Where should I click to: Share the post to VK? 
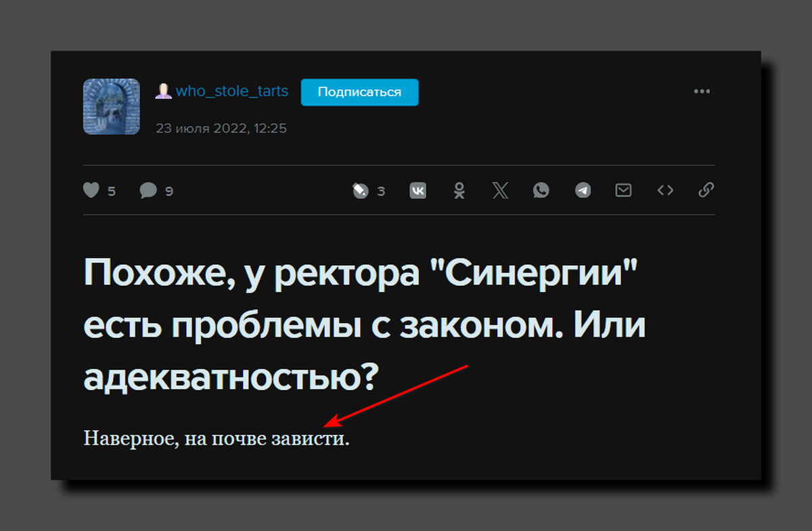(x=418, y=190)
